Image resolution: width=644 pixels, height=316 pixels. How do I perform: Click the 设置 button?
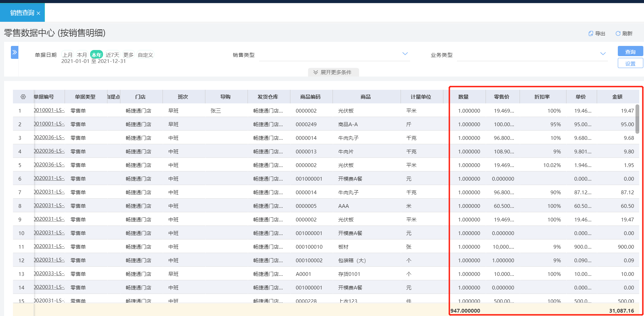(x=630, y=63)
